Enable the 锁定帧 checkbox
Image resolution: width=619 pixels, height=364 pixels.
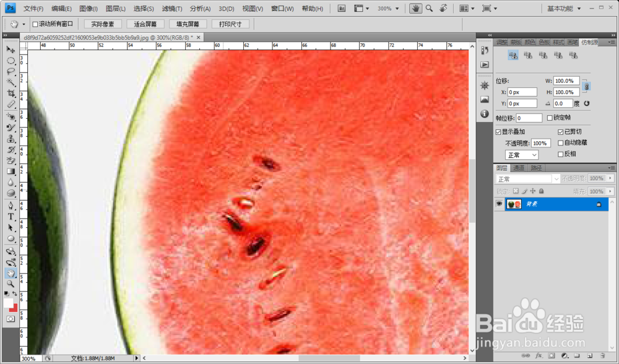pos(550,118)
